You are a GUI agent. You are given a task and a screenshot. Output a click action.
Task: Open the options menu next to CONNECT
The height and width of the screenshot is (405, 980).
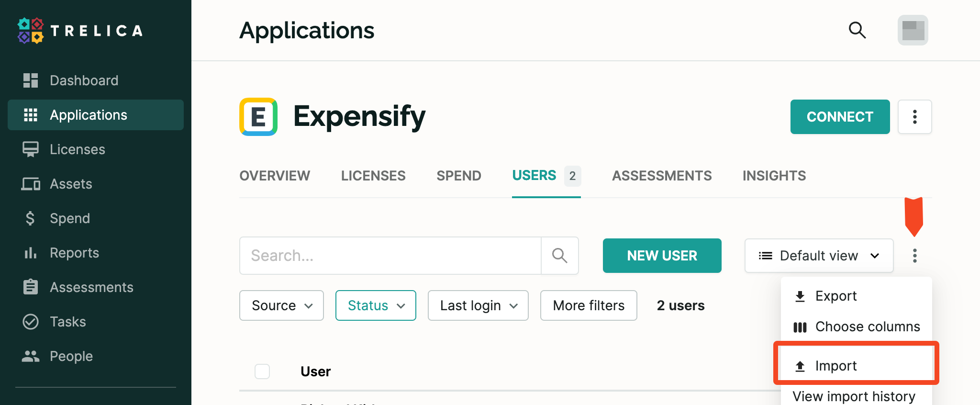[914, 117]
